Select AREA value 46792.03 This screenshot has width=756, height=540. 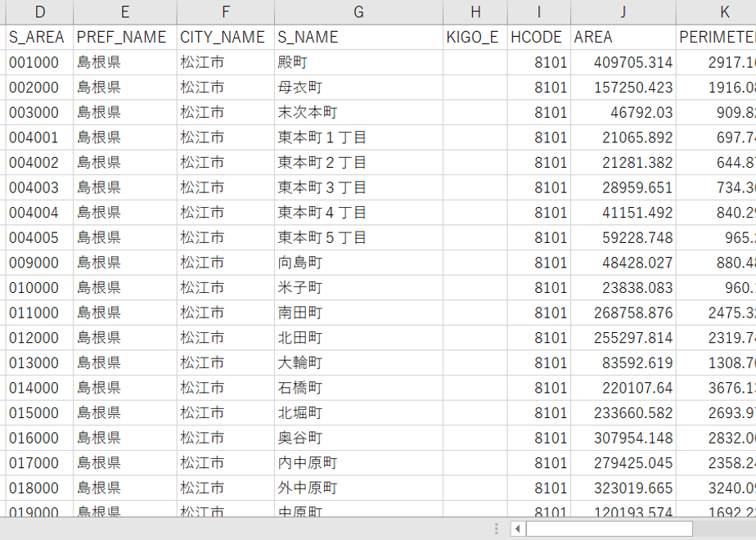(x=623, y=112)
